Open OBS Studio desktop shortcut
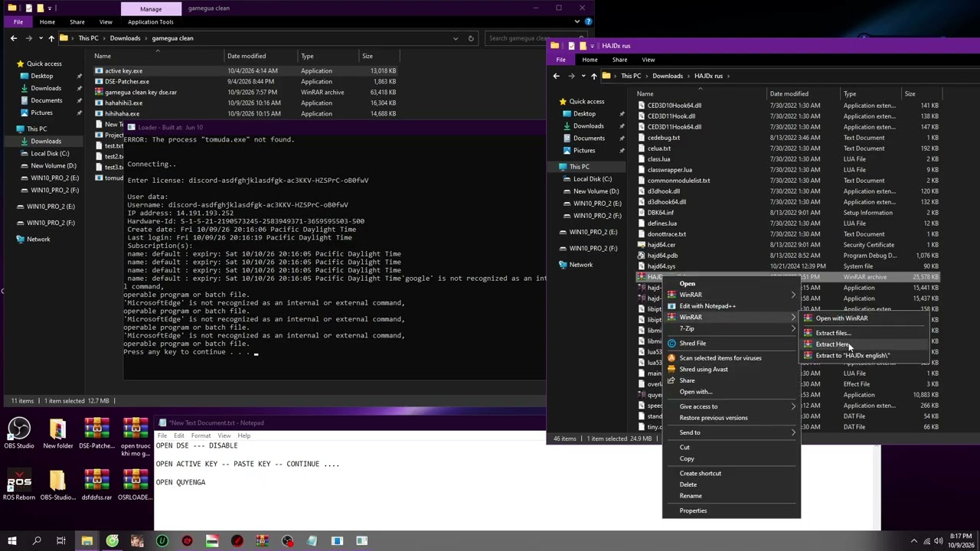The width and height of the screenshot is (980, 551). pyautogui.click(x=19, y=433)
